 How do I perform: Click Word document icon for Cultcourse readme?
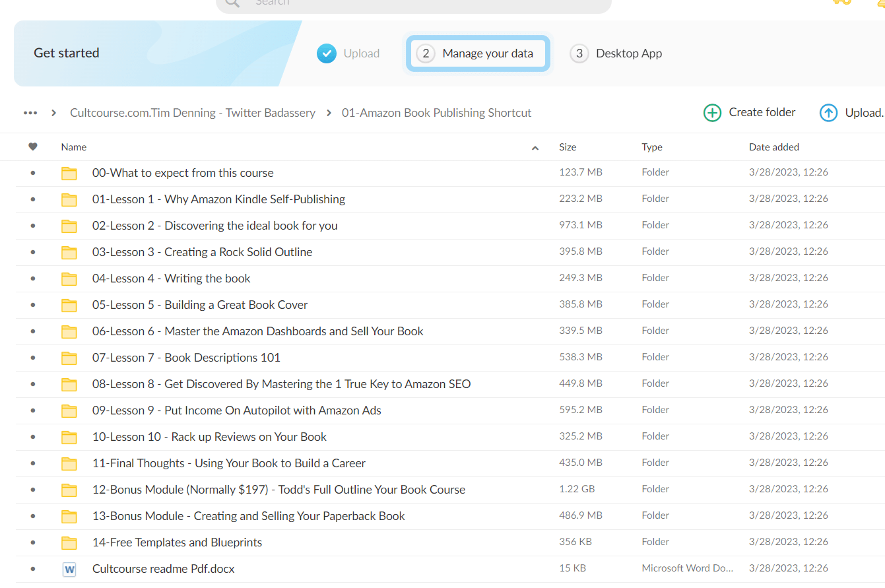[69, 569]
